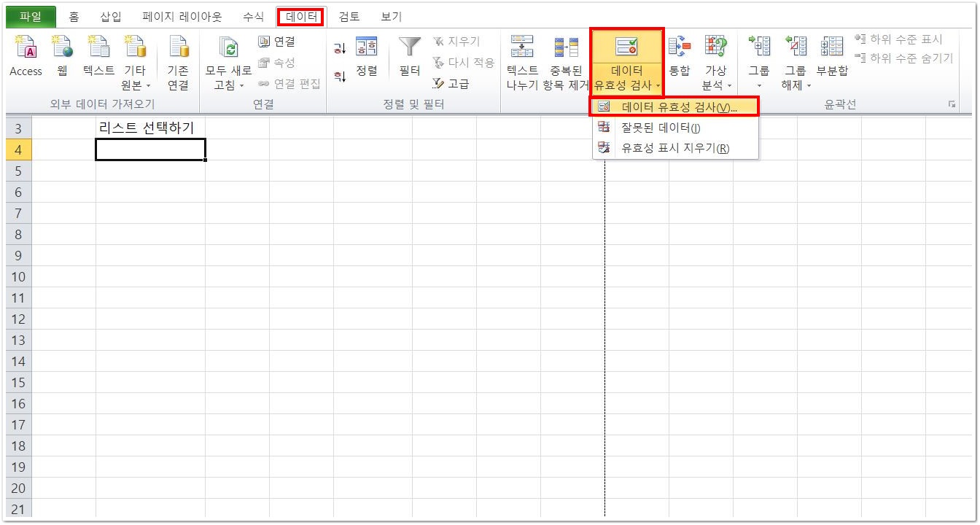Open the 페이지 레이아웃 tab

coord(182,17)
